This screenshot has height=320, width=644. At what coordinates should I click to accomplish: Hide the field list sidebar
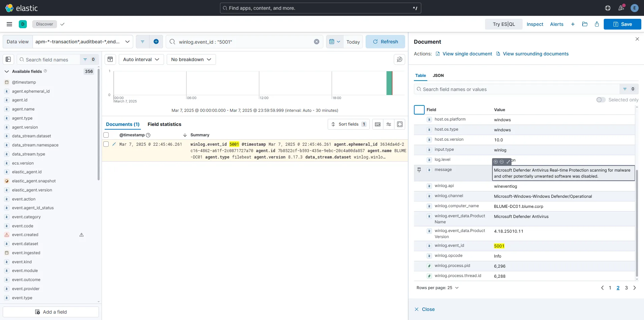click(8, 59)
